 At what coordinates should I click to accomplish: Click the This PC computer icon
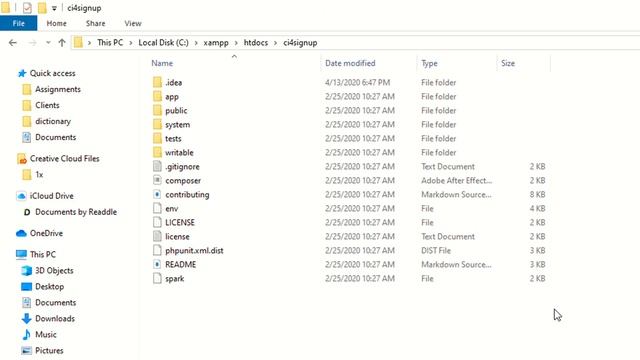(22, 254)
